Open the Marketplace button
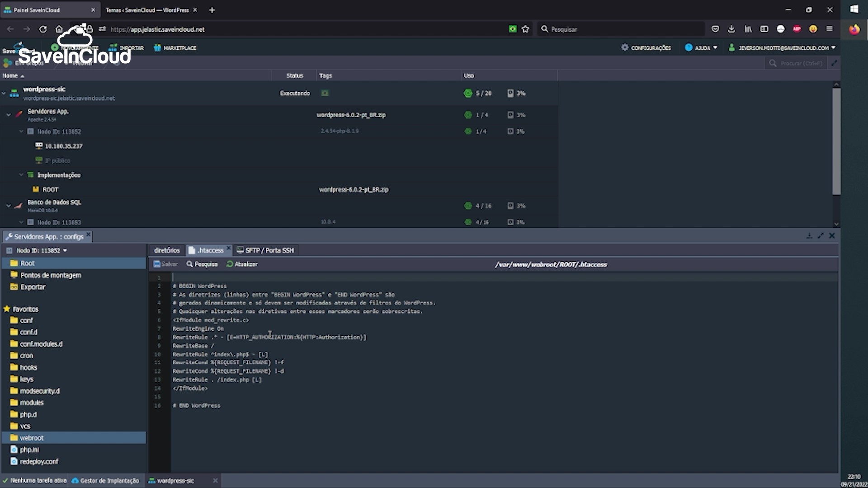Viewport: 868px width, 488px height. pos(175,48)
